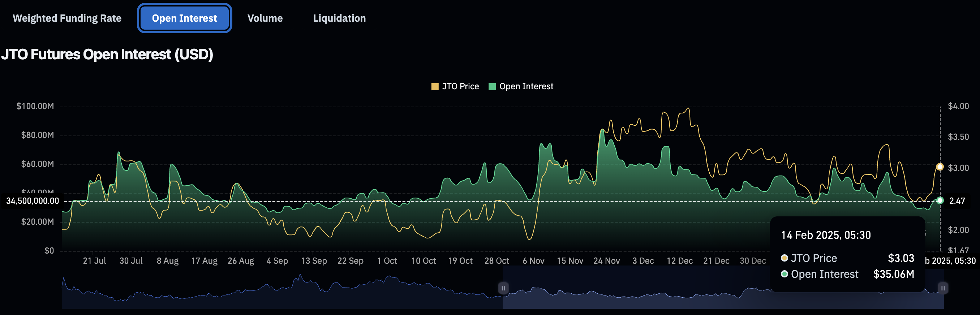Image resolution: width=980 pixels, height=315 pixels.
Task: Toggle the green Open Interest legend swatch
Action: [x=491, y=87]
